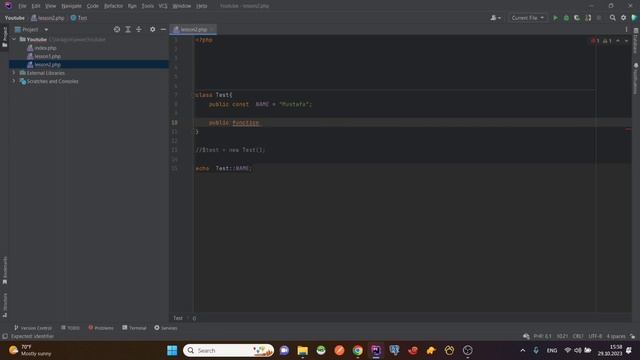
Task: Click the Test breadcrumb below the editor
Action: [x=178, y=318]
